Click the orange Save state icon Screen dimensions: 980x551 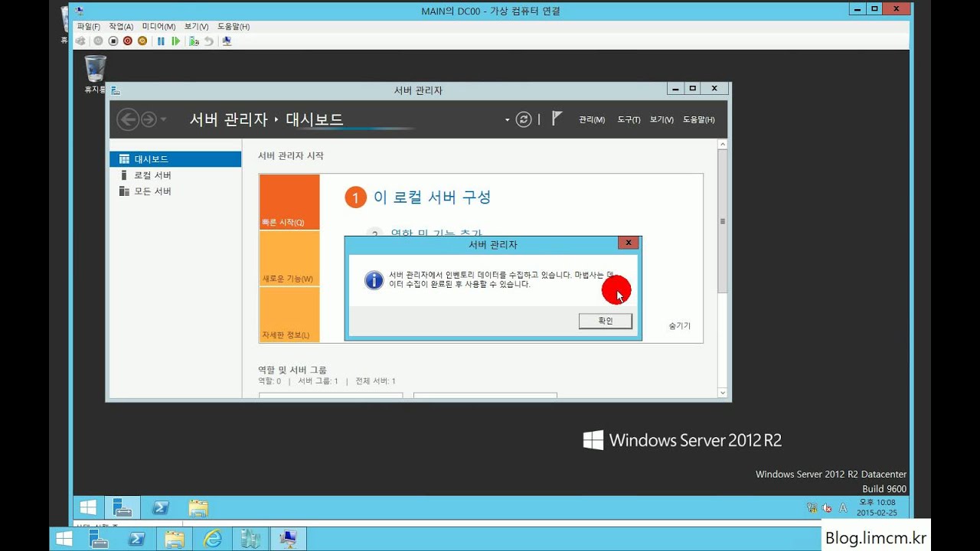pos(142,41)
